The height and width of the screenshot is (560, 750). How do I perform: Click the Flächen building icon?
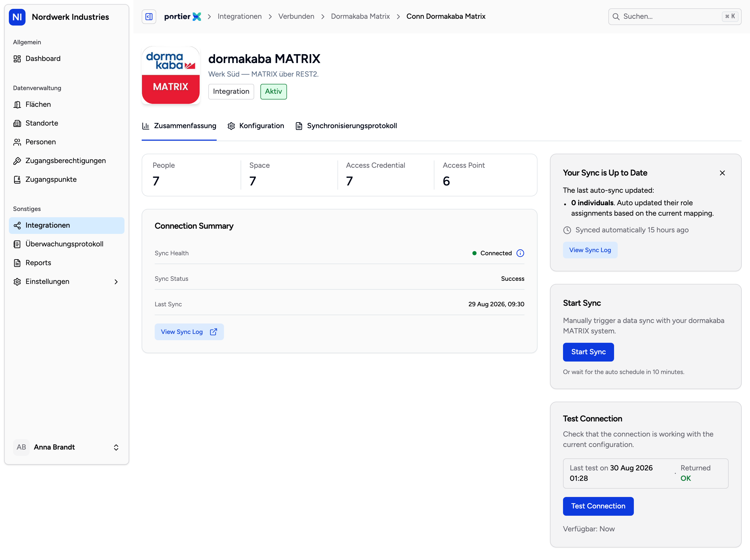tap(17, 105)
